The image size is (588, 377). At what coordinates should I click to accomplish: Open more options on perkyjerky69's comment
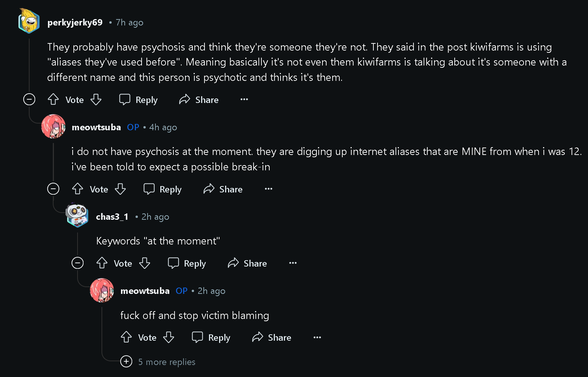pyautogui.click(x=244, y=100)
